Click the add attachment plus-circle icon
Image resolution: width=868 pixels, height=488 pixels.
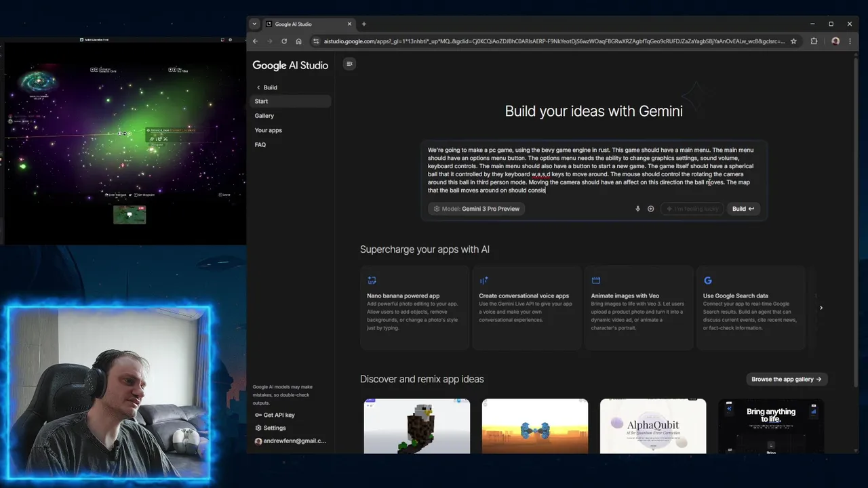pyautogui.click(x=650, y=209)
